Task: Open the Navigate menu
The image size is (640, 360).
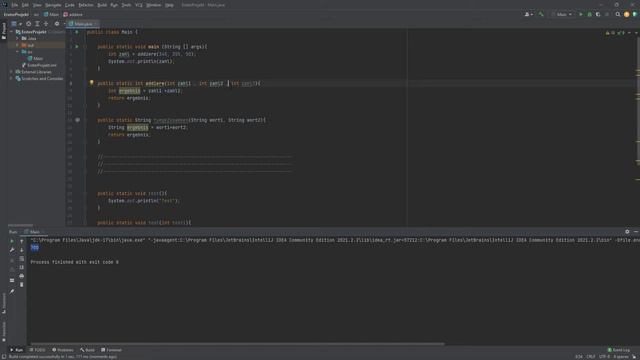Action: [53, 5]
